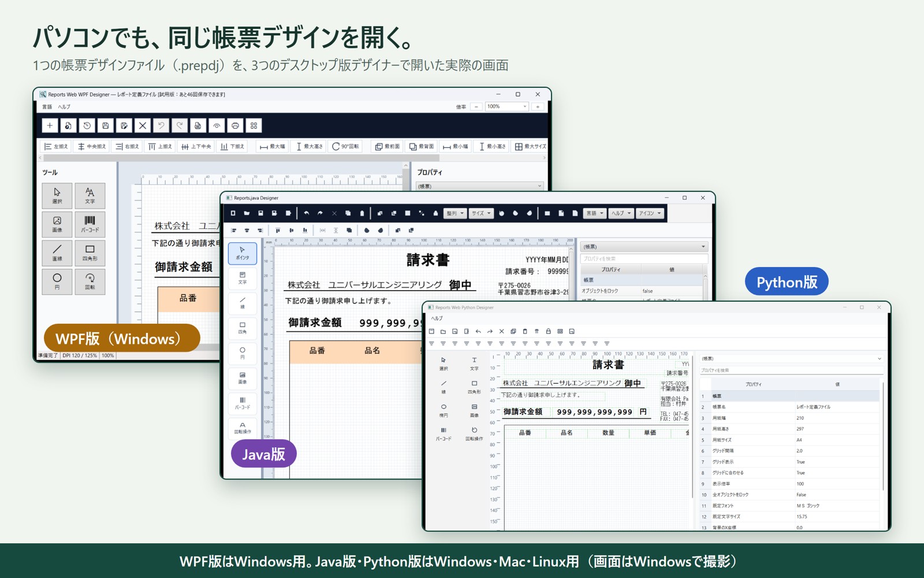
Task: Expand the アイコン dropdown in Java Designer
Action: 650,213
